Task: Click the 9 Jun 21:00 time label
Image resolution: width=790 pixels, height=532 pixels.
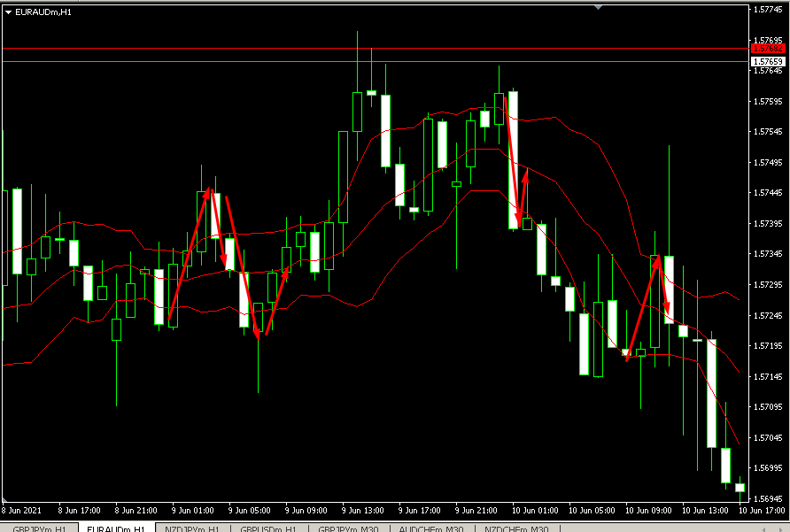Action: pos(476,511)
